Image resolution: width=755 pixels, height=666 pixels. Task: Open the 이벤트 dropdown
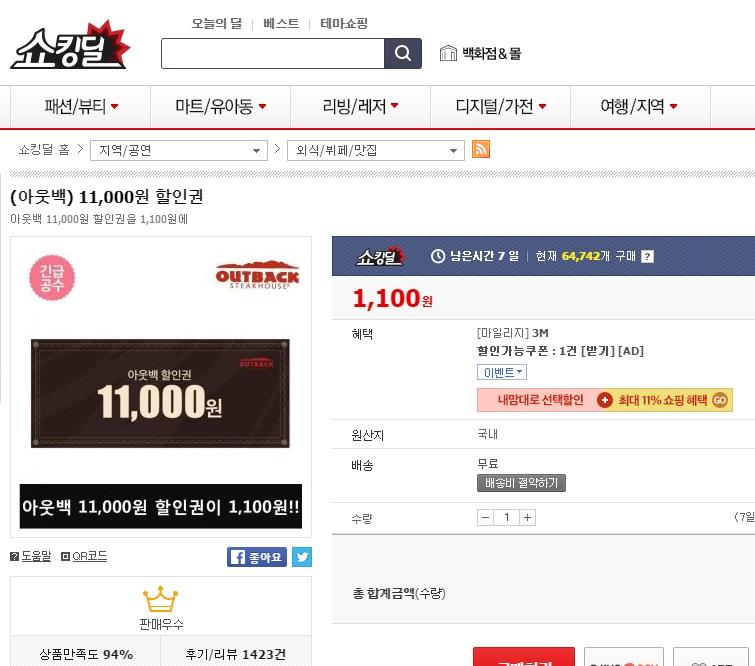point(502,372)
